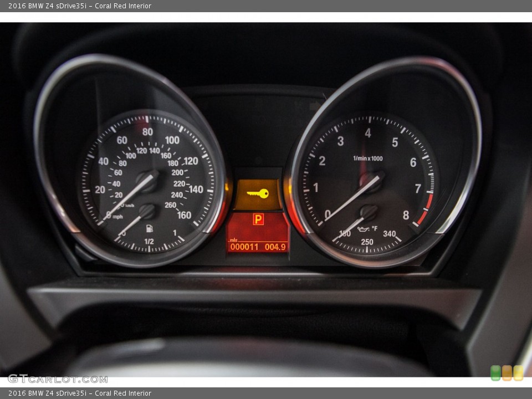The width and height of the screenshot is (532, 399).
Task: Click the 80 mph mark on speedometer
Action: coord(147,132)
